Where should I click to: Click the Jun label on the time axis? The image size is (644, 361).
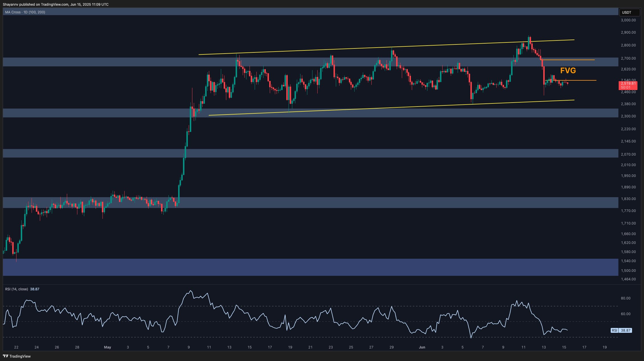click(x=422, y=347)
